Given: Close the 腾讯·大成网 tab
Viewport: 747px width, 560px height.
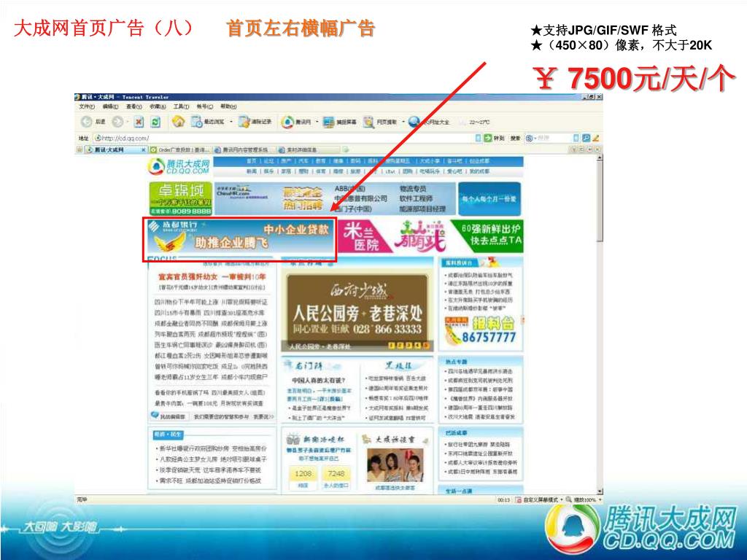Looking at the screenshot, I should 144,149.
